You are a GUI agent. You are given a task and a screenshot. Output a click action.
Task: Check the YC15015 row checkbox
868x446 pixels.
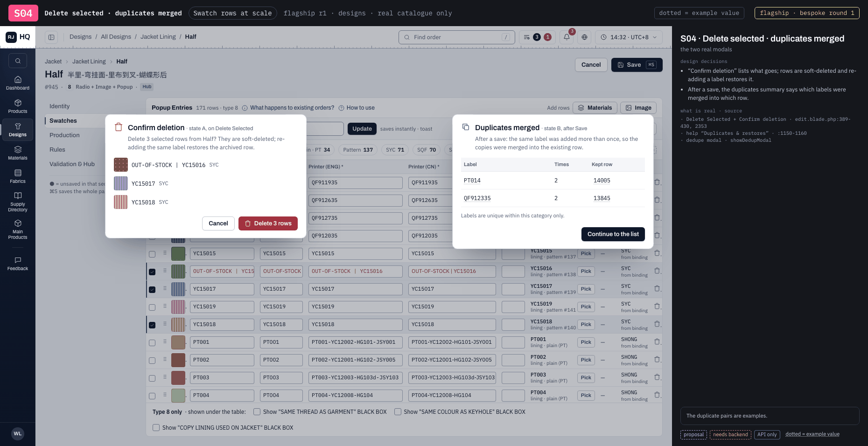[x=152, y=254]
